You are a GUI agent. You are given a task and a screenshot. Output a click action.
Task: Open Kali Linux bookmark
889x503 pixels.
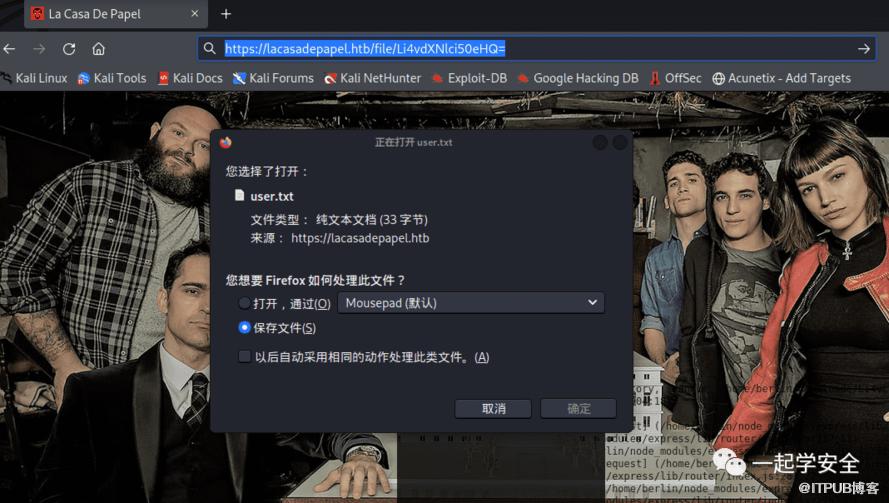point(34,78)
